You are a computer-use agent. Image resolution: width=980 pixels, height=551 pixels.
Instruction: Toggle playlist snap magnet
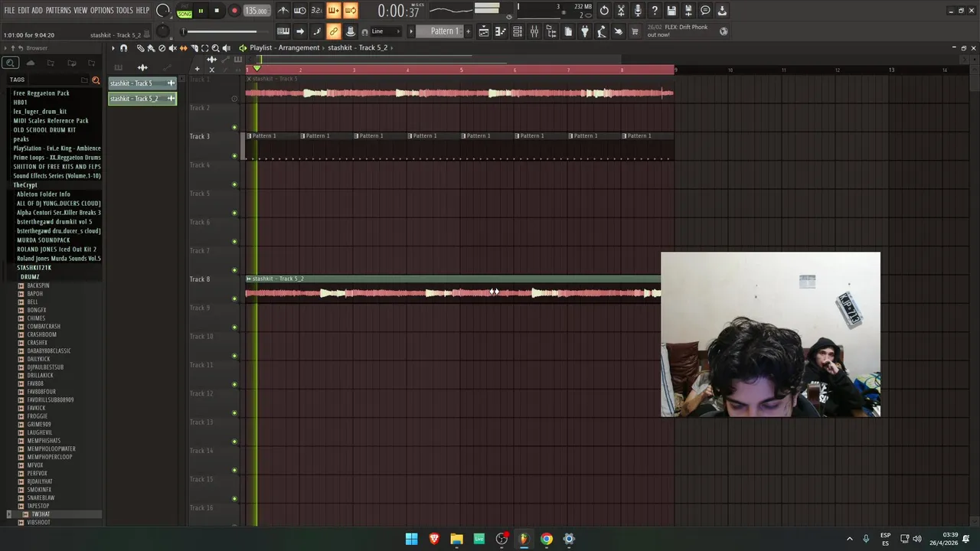point(123,48)
